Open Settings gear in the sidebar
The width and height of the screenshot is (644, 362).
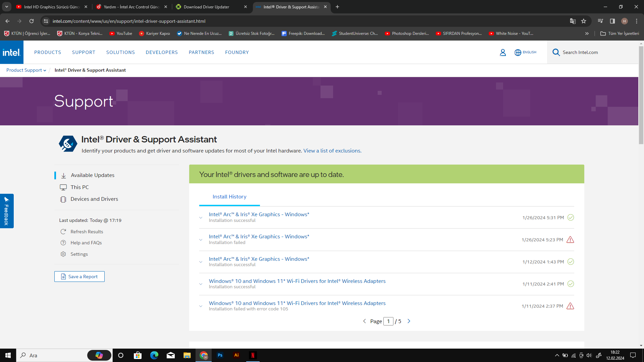63,254
